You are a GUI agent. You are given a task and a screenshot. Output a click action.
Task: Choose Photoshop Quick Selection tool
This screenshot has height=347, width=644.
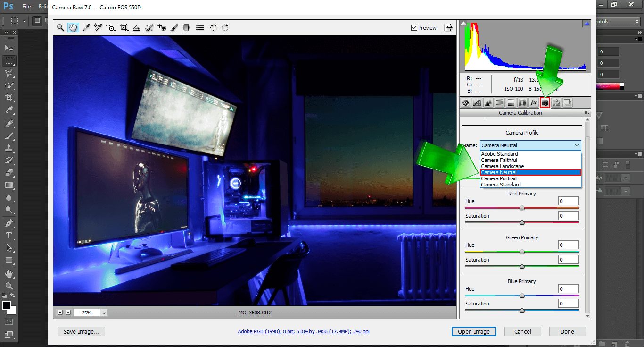(x=8, y=85)
